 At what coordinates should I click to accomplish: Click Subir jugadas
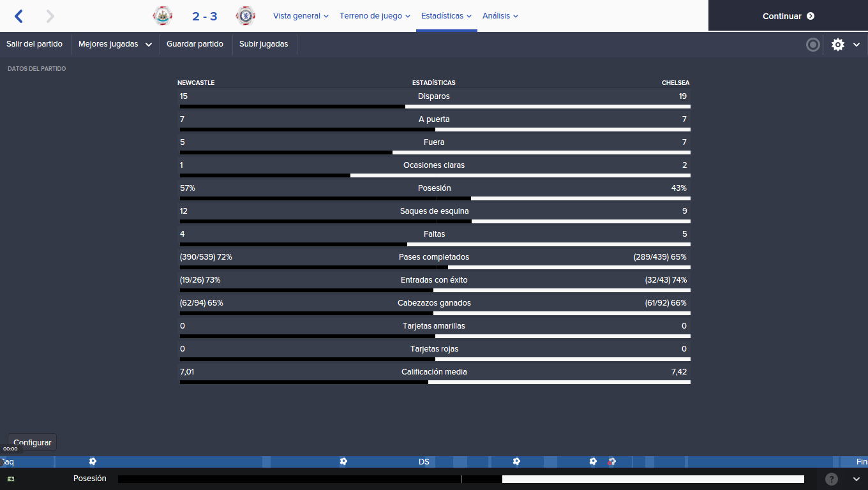coord(264,45)
